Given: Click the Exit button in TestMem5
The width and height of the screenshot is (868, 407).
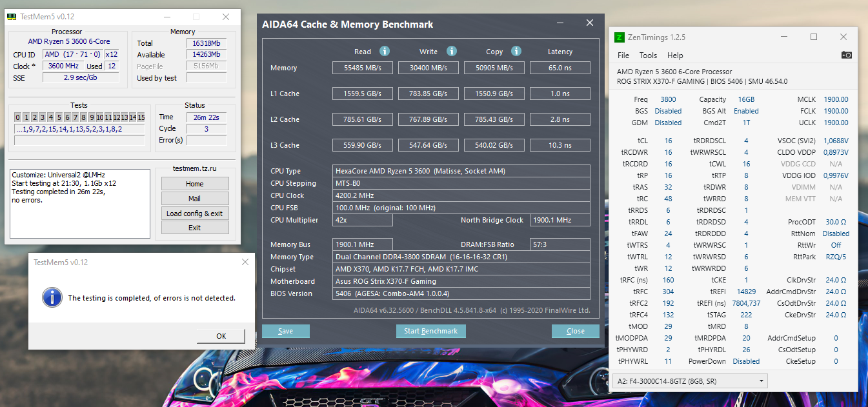Looking at the screenshot, I should [x=195, y=228].
